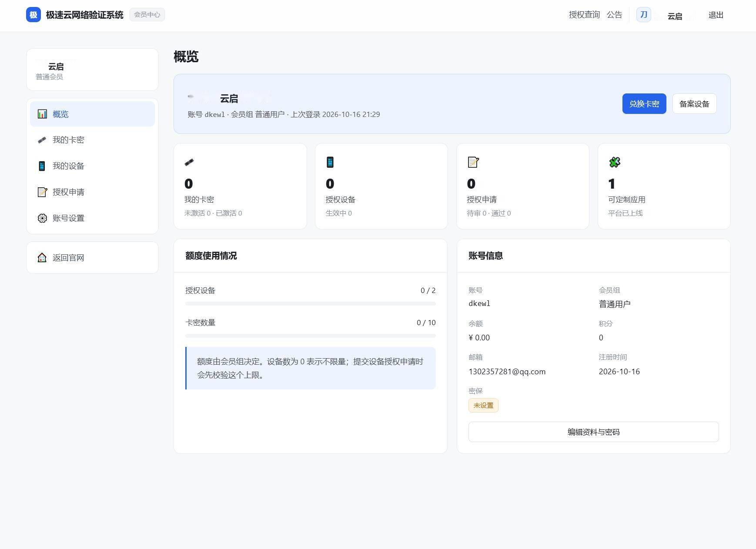This screenshot has width=756, height=549.
Task: Open 授权查询 in the top navigation
Action: 584,15
